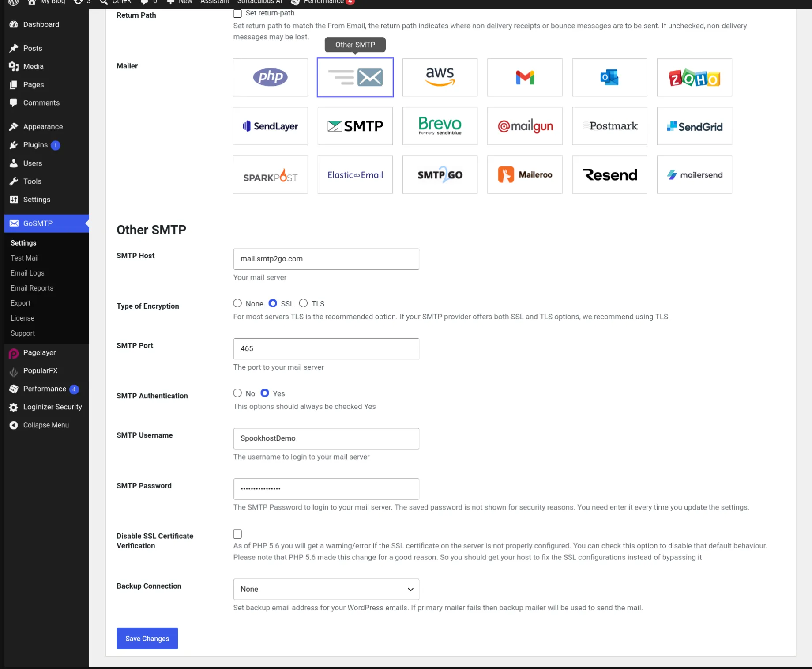Set encryption type to SSL
This screenshot has height=669, width=812.
[273, 303]
